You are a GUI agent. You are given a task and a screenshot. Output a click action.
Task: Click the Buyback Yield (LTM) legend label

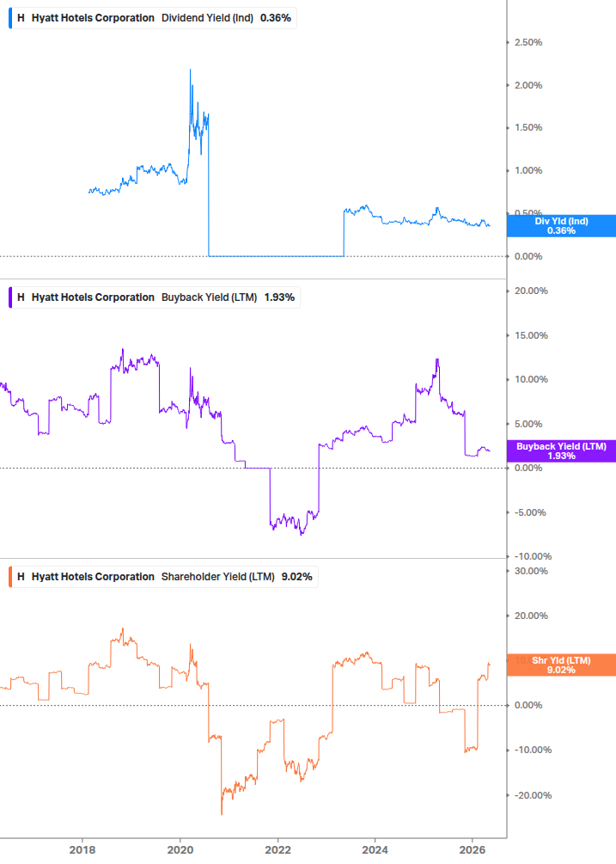(209, 297)
